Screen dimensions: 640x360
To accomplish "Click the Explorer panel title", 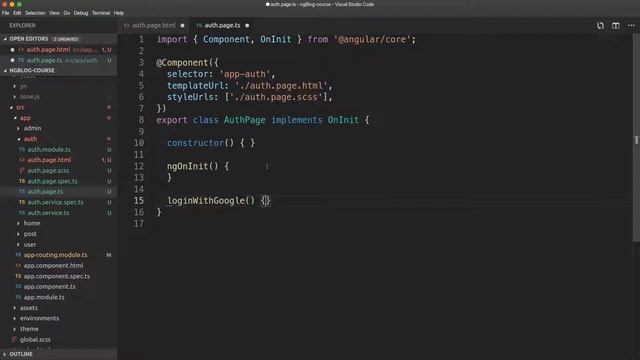I will [x=22, y=25].
